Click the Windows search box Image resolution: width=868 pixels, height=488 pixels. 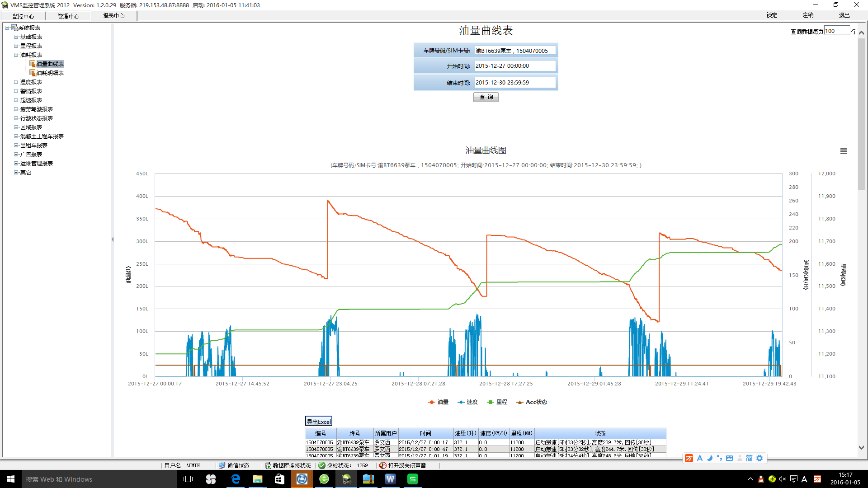(99, 479)
